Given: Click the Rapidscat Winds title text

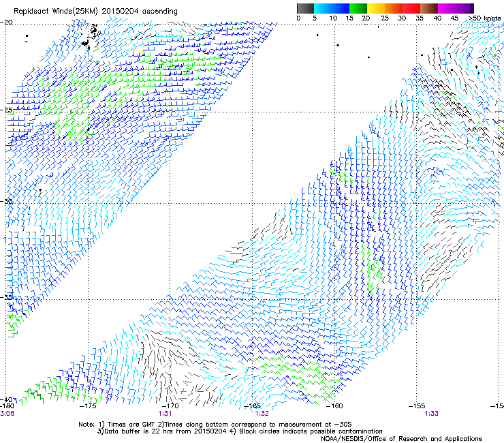Looking at the screenshot, I should tap(95, 12).
